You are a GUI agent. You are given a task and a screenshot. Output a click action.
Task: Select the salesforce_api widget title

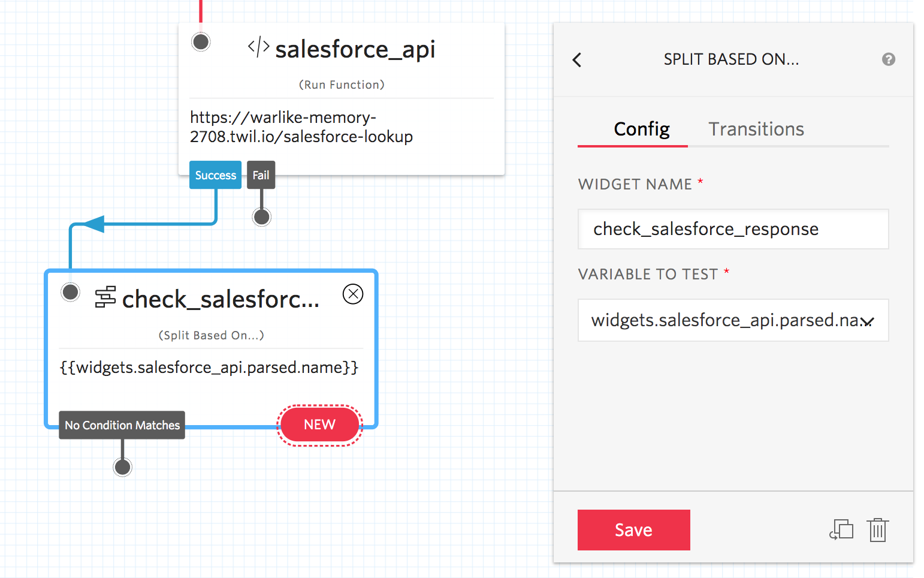[355, 49]
